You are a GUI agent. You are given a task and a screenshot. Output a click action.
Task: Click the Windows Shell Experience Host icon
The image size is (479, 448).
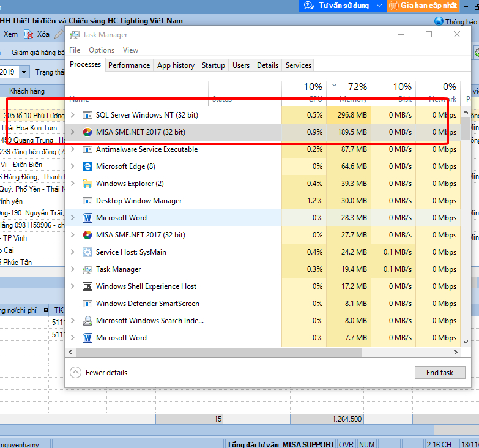point(87,286)
